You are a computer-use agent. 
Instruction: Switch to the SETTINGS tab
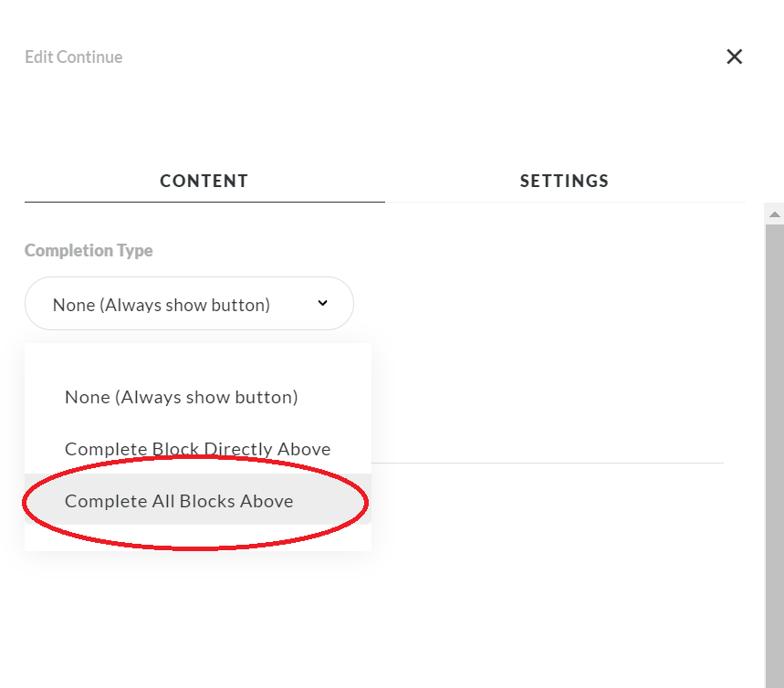[564, 181]
